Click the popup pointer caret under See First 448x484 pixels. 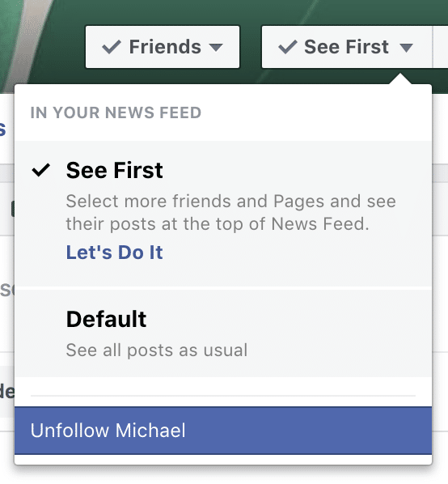click(x=400, y=79)
